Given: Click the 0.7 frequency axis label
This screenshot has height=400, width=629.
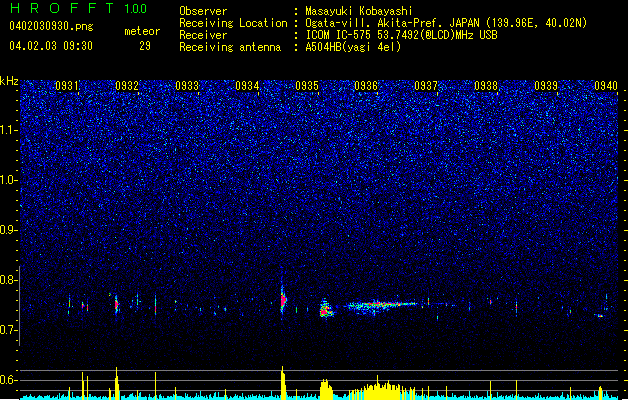Looking at the screenshot, I should (9, 330).
